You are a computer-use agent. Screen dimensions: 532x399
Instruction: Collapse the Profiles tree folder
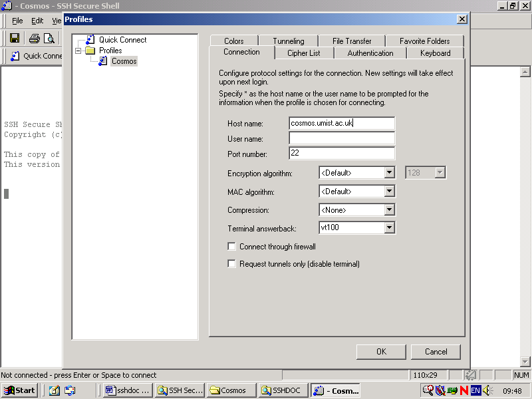tap(78, 51)
